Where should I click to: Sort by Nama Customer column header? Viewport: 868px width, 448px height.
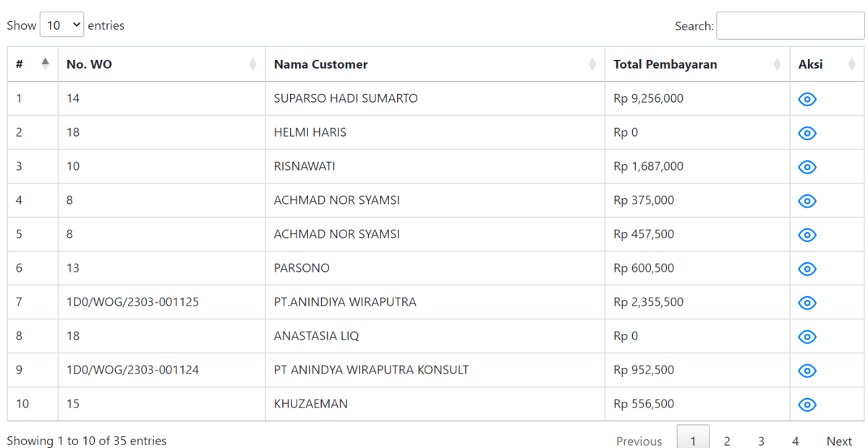435,64
